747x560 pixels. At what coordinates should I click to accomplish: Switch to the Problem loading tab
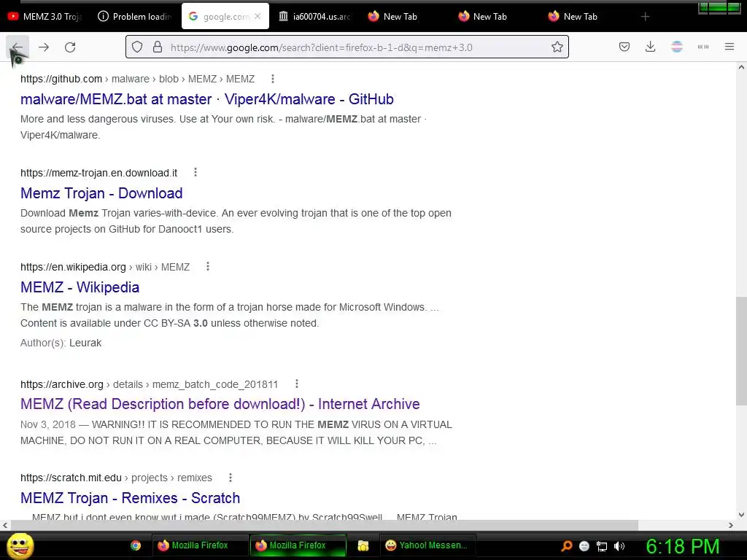point(135,16)
